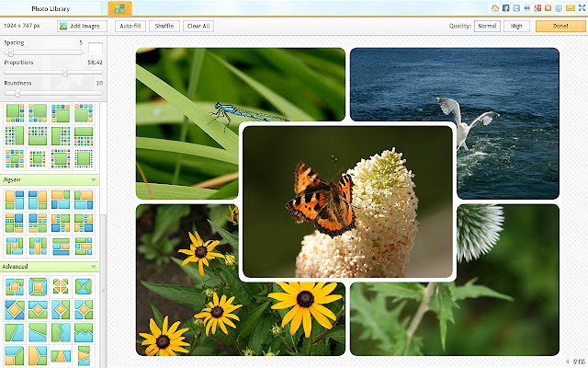Select the seagull over water photo
The height and width of the screenshot is (368, 588).
508,122
